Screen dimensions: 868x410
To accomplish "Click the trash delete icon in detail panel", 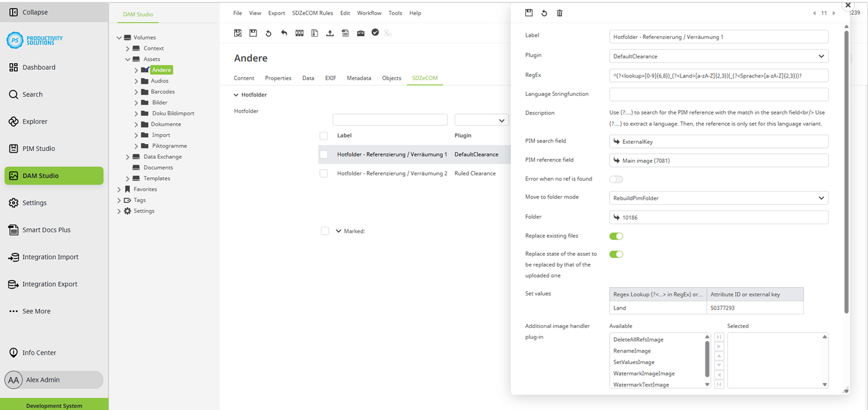I will [x=560, y=13].
